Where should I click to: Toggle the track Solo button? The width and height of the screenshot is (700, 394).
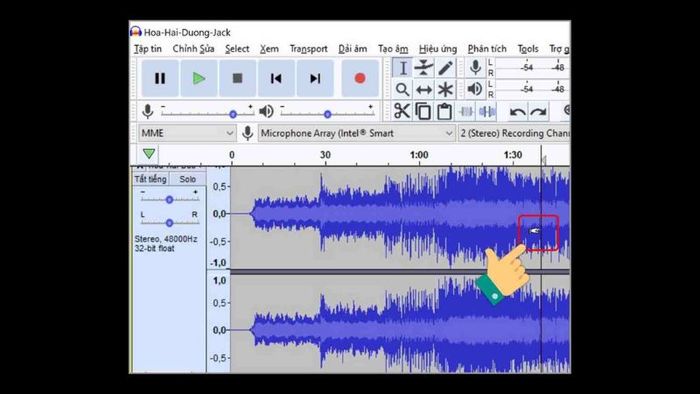click(188, 179)
